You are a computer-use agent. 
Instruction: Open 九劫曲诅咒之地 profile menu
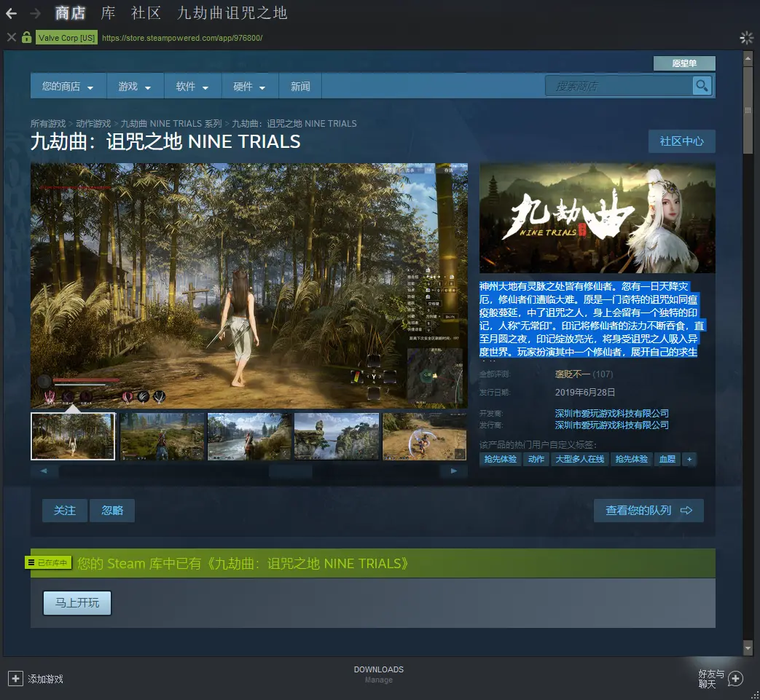(x=232, y=13)
